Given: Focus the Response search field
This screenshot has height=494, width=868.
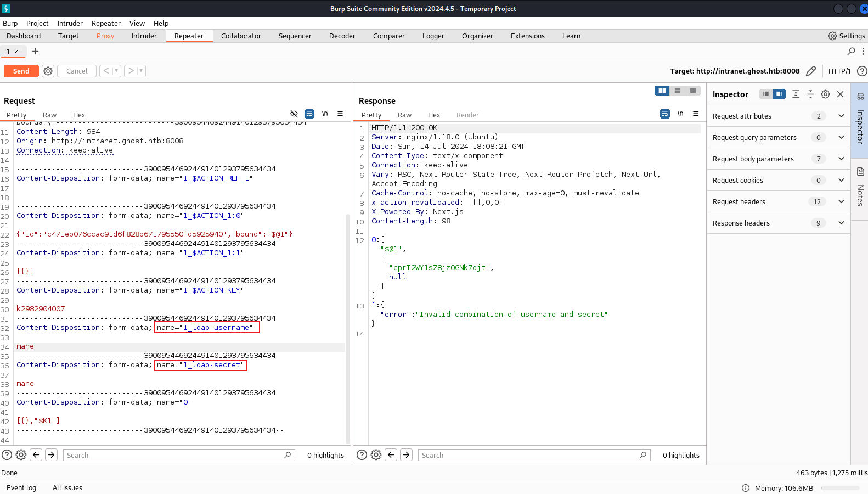Looking at the screenshot, I should coord(534,455).
